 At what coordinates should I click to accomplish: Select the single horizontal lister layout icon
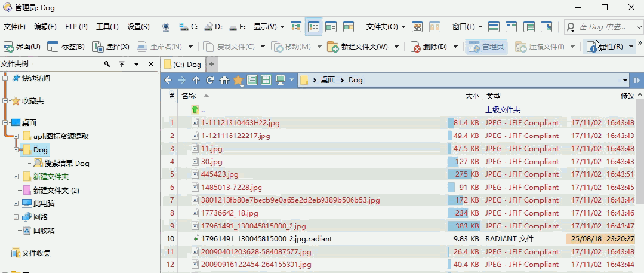(x=494, y=27)
